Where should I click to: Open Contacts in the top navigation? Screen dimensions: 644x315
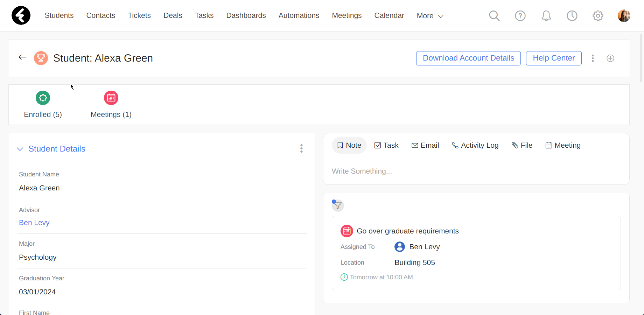pyautogui.click(x=101, y=15)
